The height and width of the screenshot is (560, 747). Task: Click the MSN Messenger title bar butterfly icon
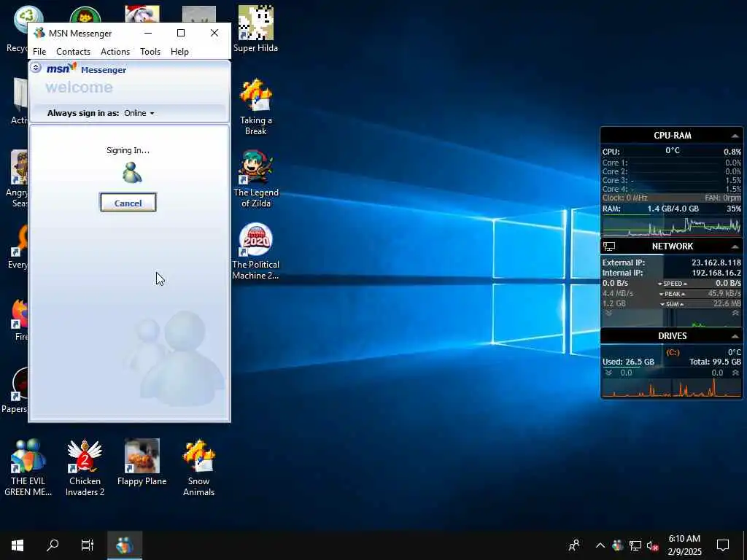39,34
